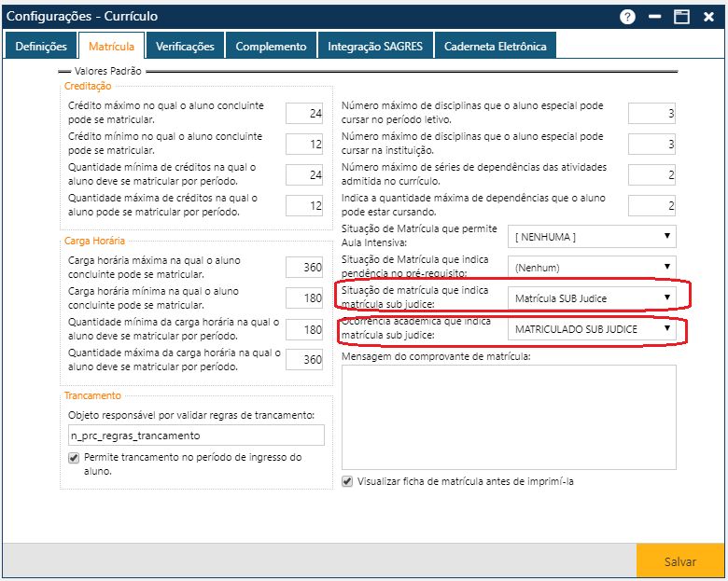Viewport: 728px width, 581px height.
Task: Open the help question mark icon
Action: (627, 17)
